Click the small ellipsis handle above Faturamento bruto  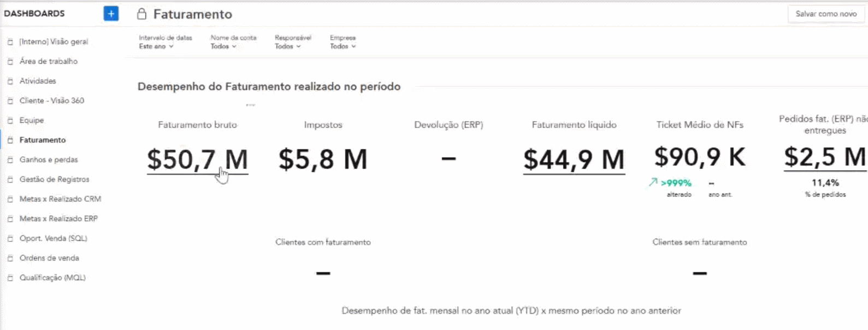pos(251,104)
